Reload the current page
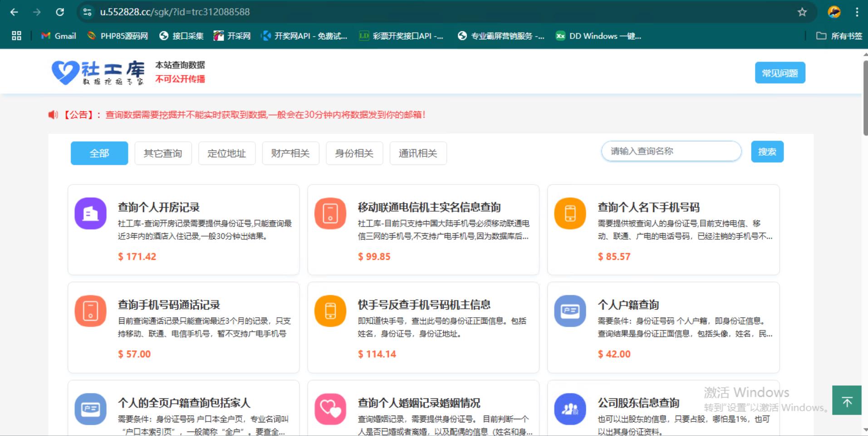Viewport: 868px width, 436px height. point(60,12)
